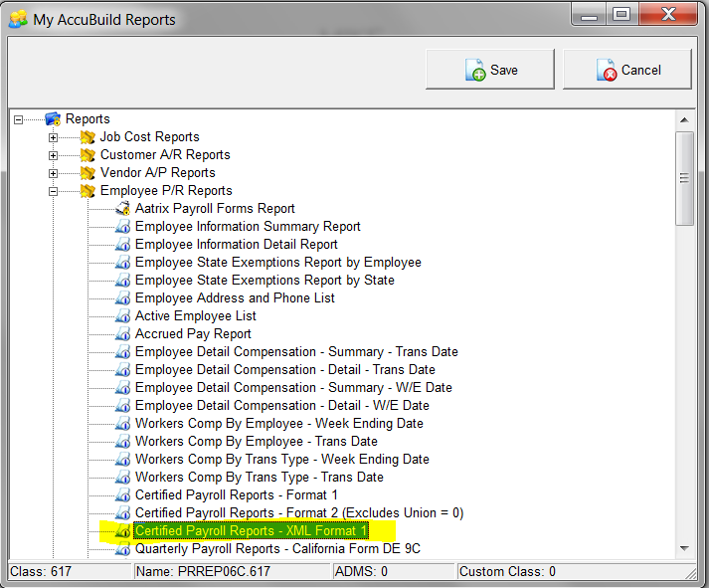
Task: Collapse the Employee P/R Reports folder
Action: (53, 191)
